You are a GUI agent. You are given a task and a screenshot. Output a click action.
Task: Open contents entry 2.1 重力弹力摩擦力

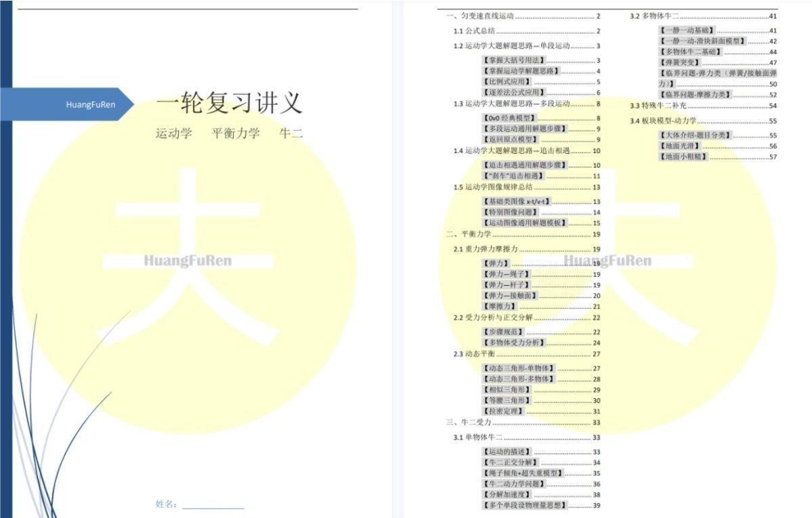(527, 249)
